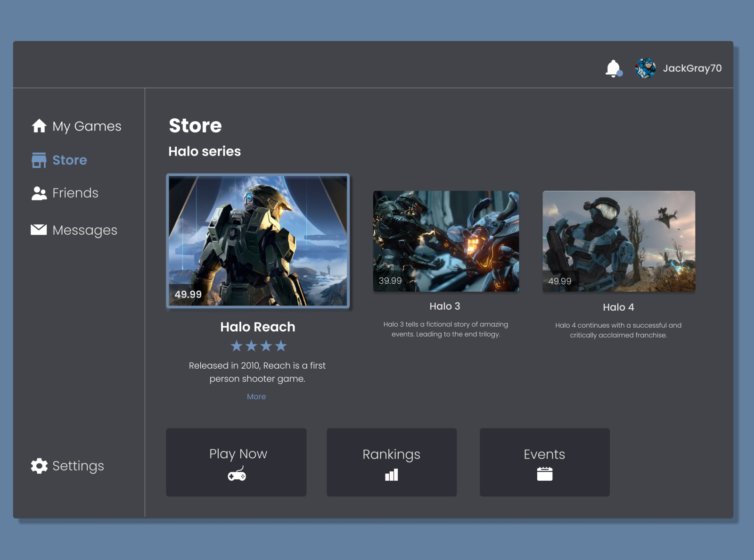Click the JackGray70 profile avatar
Image resolution: width=754 pixels, height=560 pixels.
click(x=645, y=68)
